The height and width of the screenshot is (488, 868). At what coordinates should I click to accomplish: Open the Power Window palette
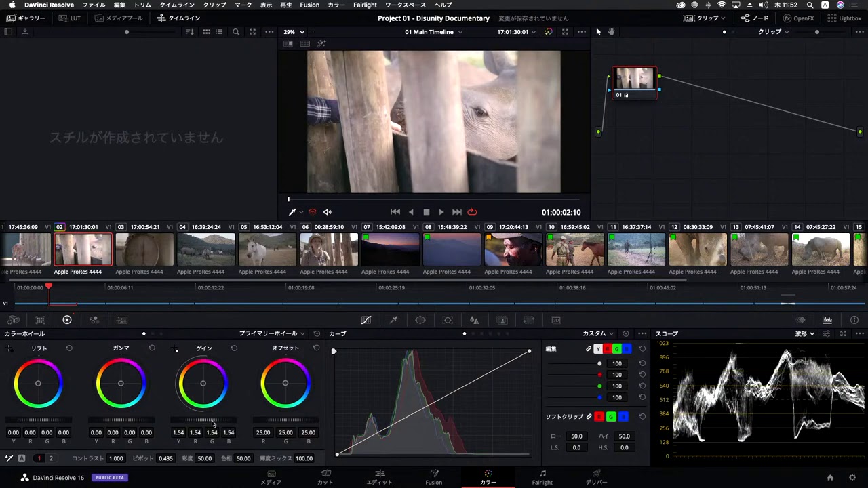tap(420, 320)
